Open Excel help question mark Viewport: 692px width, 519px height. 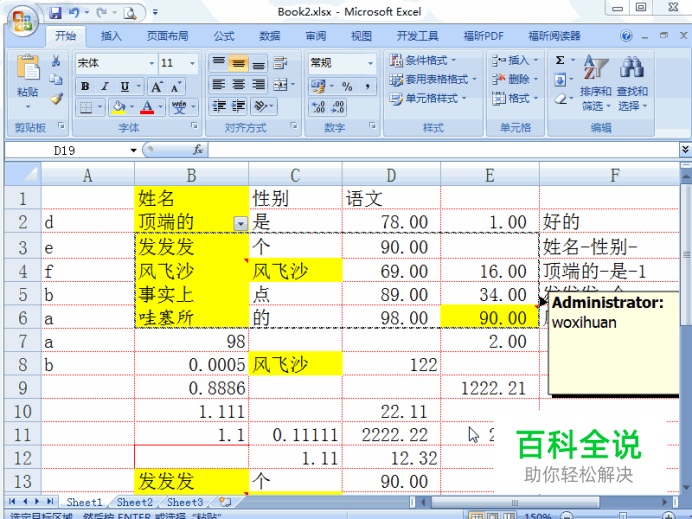click(x=626, y=36)
